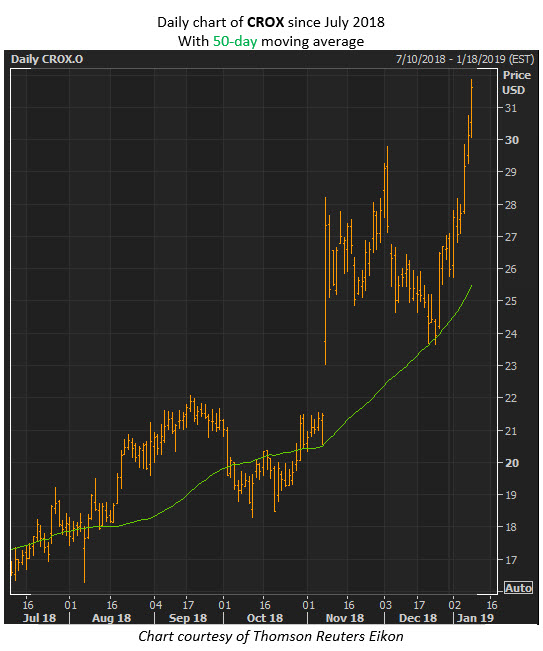
Task: Click the 29 price axis label
Action: [x=511, y=172]
